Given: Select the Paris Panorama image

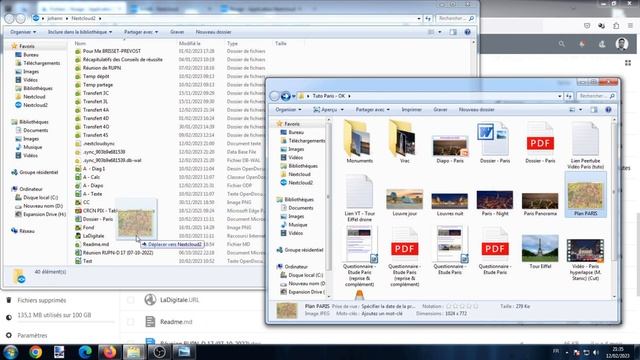Looking at the screenshot, I should 540,204.
